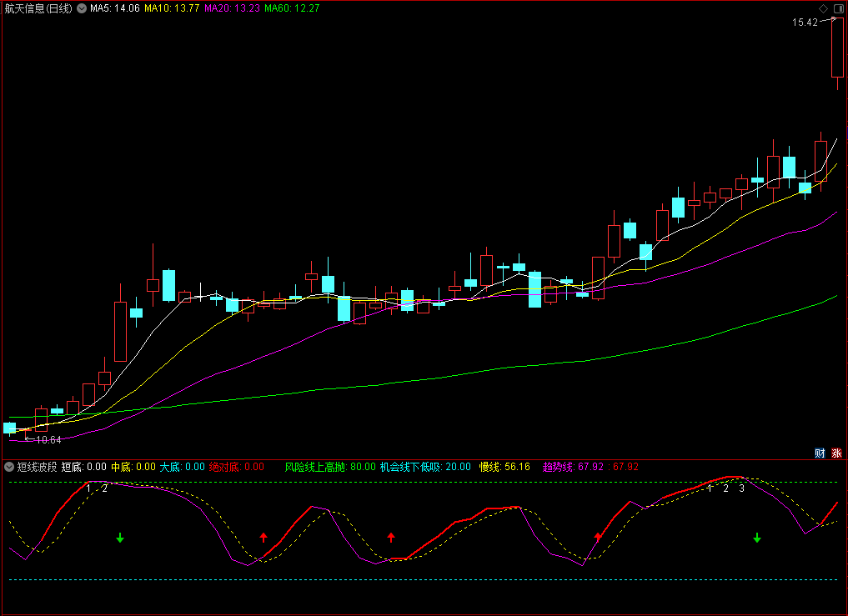Click the 短线波段 indicator name
The height and width of the screenshot is (616, 848).
[37, 467]
